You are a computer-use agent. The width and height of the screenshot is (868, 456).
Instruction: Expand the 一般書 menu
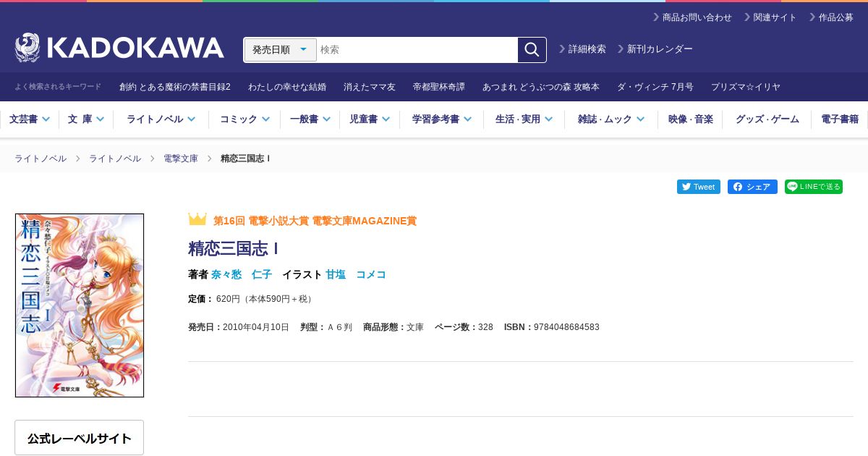(x=310, y=119)
